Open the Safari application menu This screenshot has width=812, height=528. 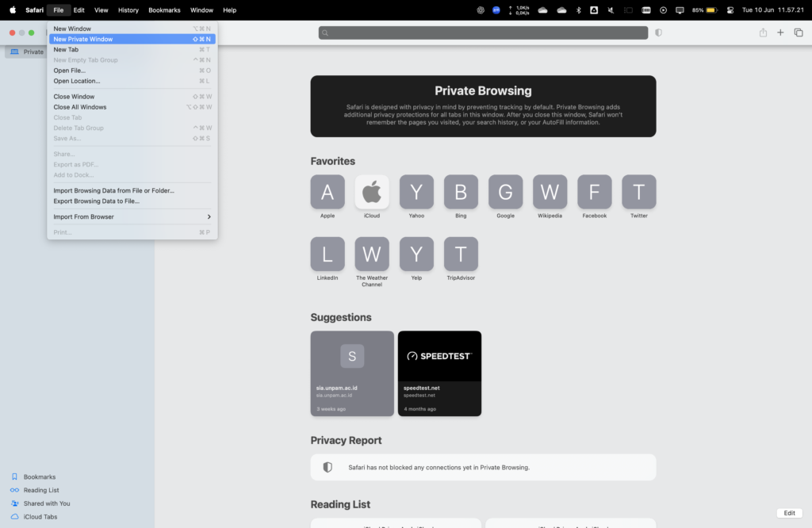coord(35,10)
